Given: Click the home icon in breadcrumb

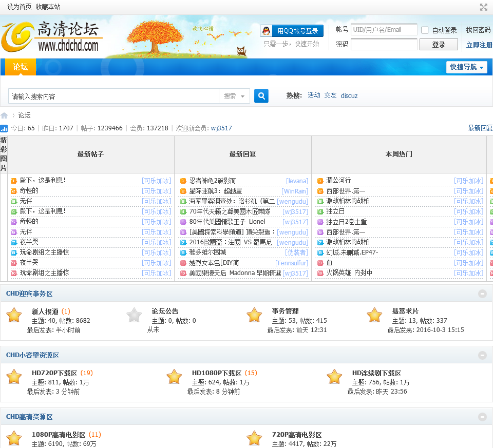Looking at the screenshot, I should pyautogui.click(x=5, y=115).
